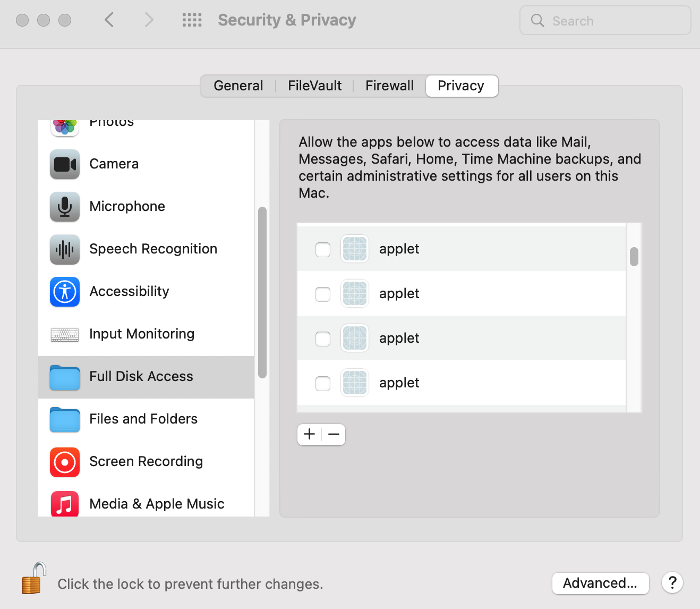Select the Accessibility icon in the sidebar
The width and height of the screenshot is (700, 609).
click(x=64, y=292)
